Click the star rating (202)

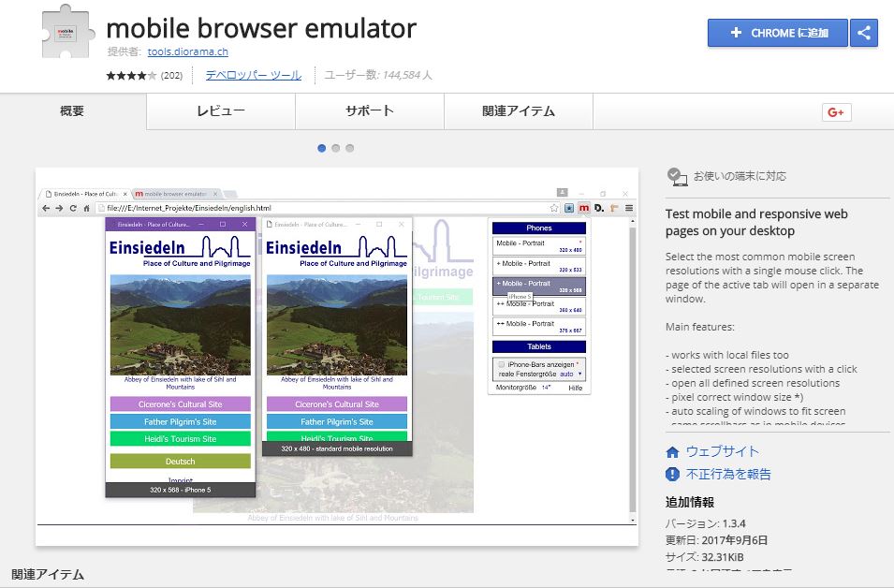coord(143,75)
